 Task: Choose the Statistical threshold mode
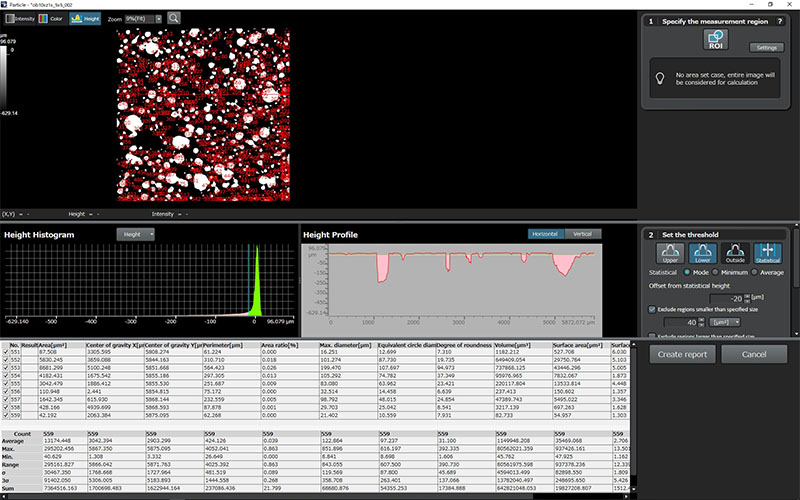[x=770, y=254]
